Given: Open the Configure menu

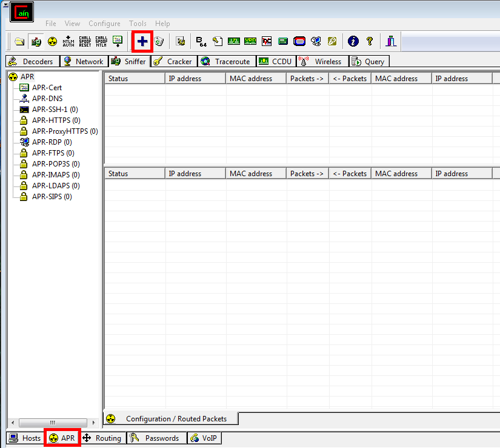Looking at the screenshot, I should (x=104, y=24).
